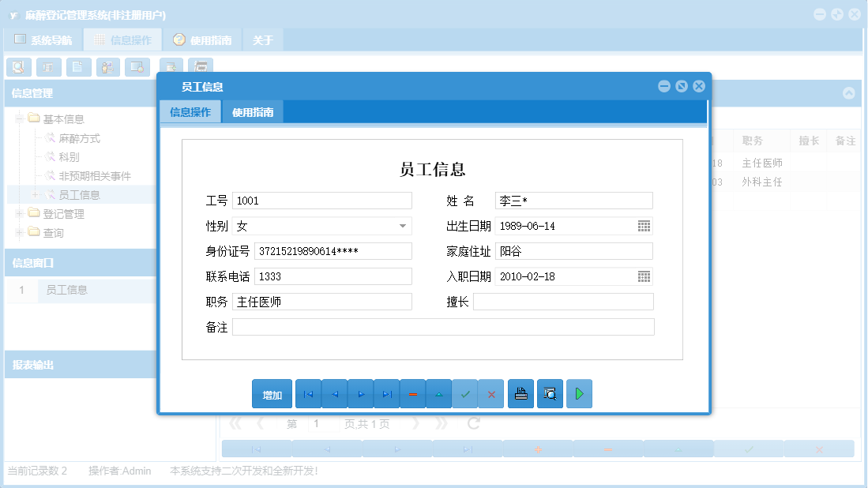Open print preview in the employee info dialog
The width and height of the screenshot is (868, 488).
(x=550, y=393)
